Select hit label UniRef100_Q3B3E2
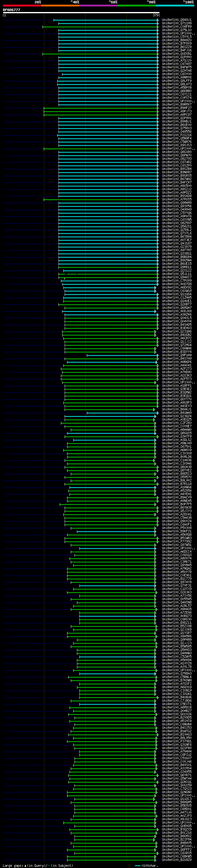 pyautogui.click(x=176, y=389)
